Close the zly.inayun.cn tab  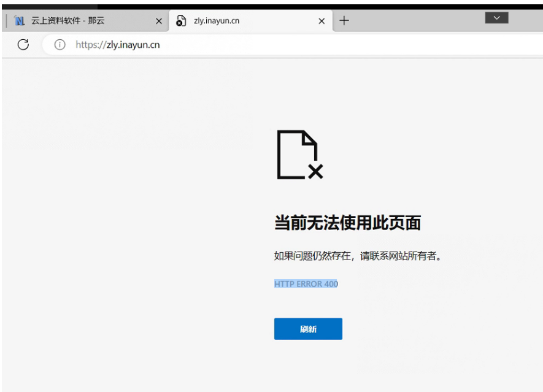point(322,21)
